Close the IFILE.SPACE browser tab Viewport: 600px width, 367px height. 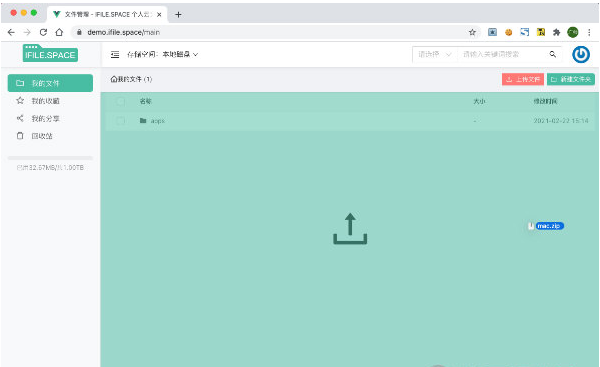click(x=159, y=15)
